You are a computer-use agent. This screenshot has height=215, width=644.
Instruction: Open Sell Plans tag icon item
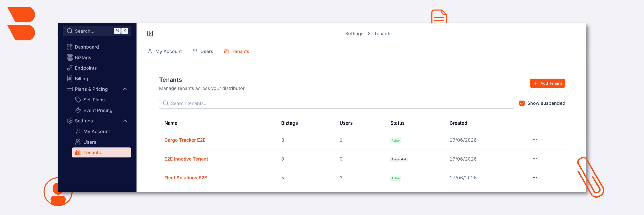click(78, 100)
